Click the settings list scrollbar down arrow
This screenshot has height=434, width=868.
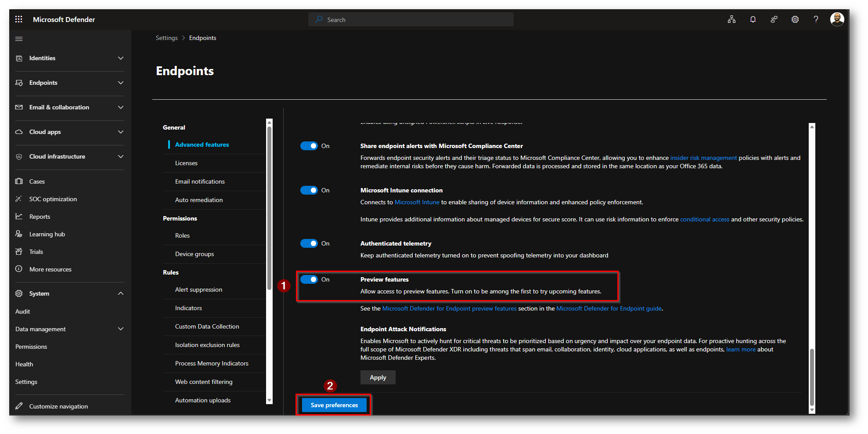tap(270, 401)
